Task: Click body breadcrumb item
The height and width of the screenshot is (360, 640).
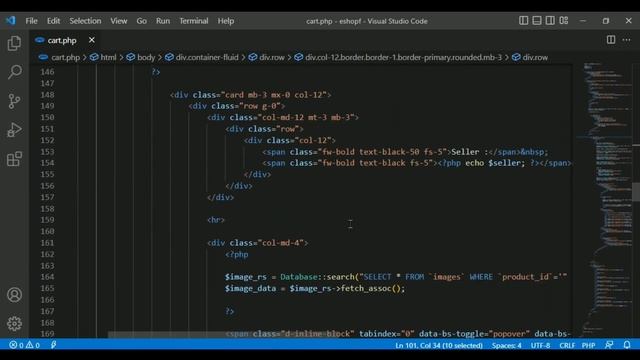Action: tap(141, 58)
